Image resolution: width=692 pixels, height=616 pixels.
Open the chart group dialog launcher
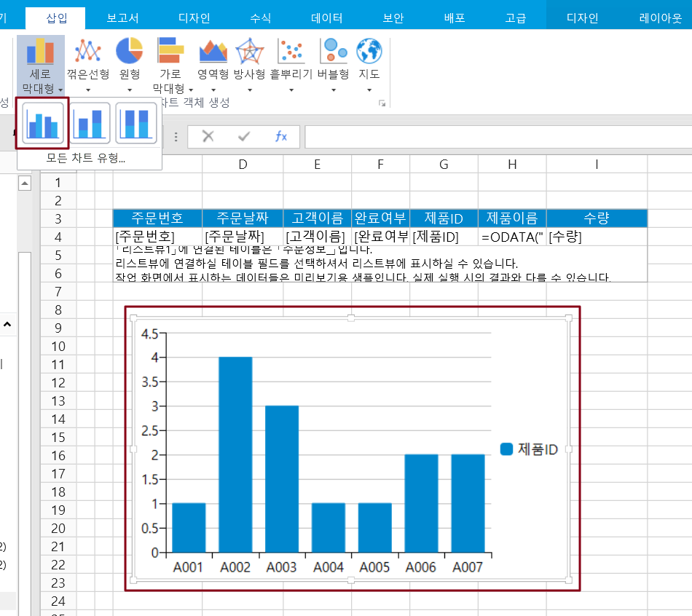click(382, 104)
